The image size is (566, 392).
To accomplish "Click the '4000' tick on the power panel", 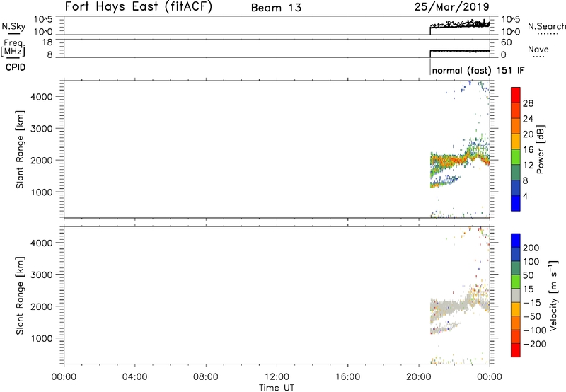I will click(x=42, y=97).
